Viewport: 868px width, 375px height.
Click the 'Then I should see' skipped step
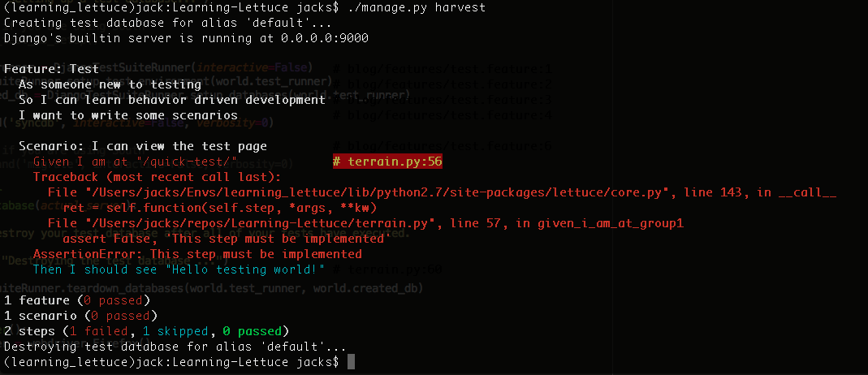179,269
